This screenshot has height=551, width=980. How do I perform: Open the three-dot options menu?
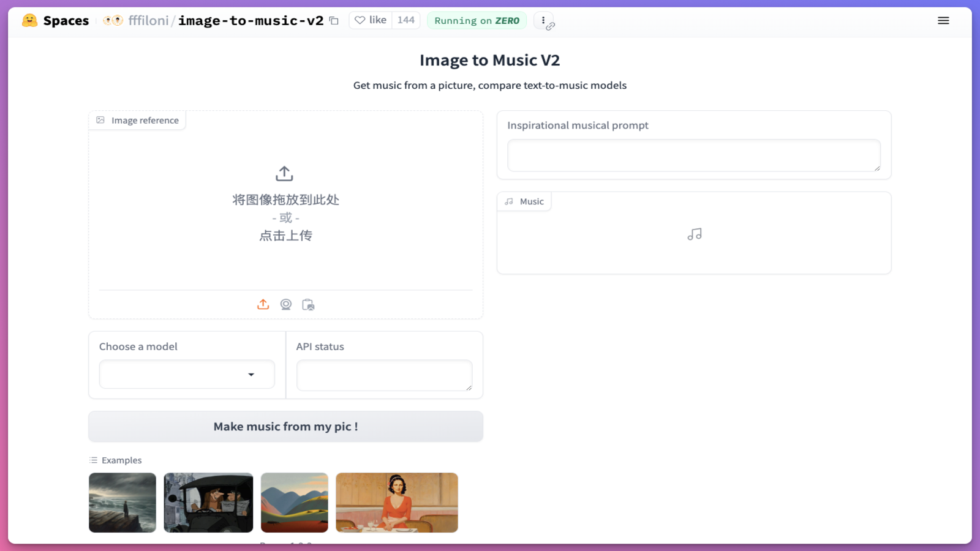tap(543, 20)
